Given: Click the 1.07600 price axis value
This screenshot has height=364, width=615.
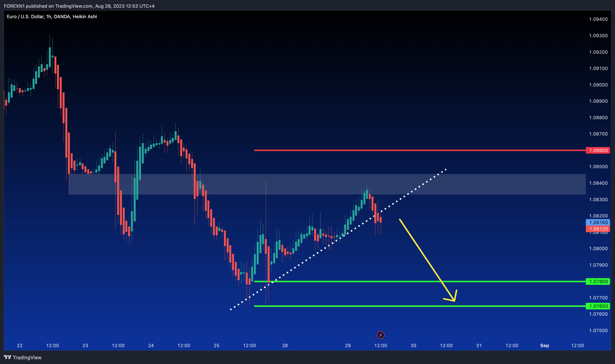Looking at the screenshot, I should [x=598, y=314].
